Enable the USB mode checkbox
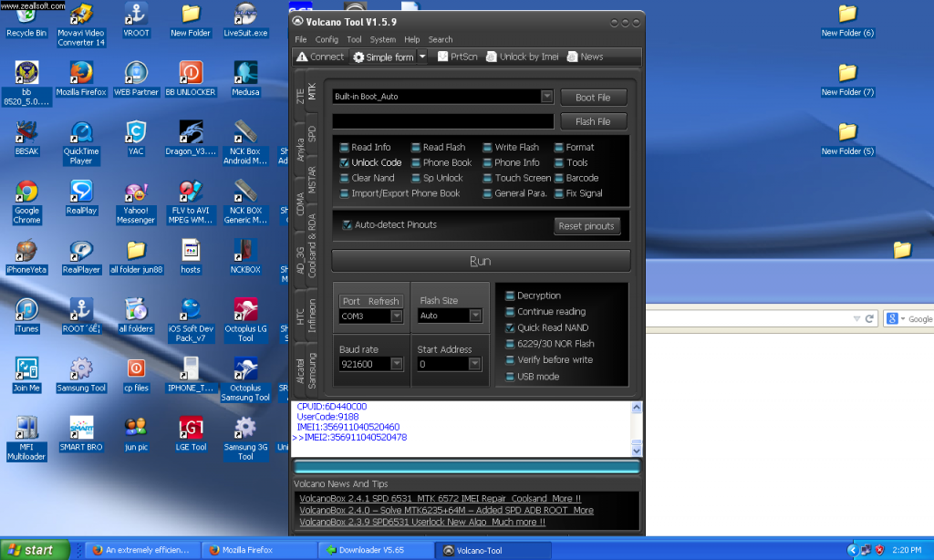Image resolution: width=934 pixels, height=560 pixels. [x=510, y=376]
